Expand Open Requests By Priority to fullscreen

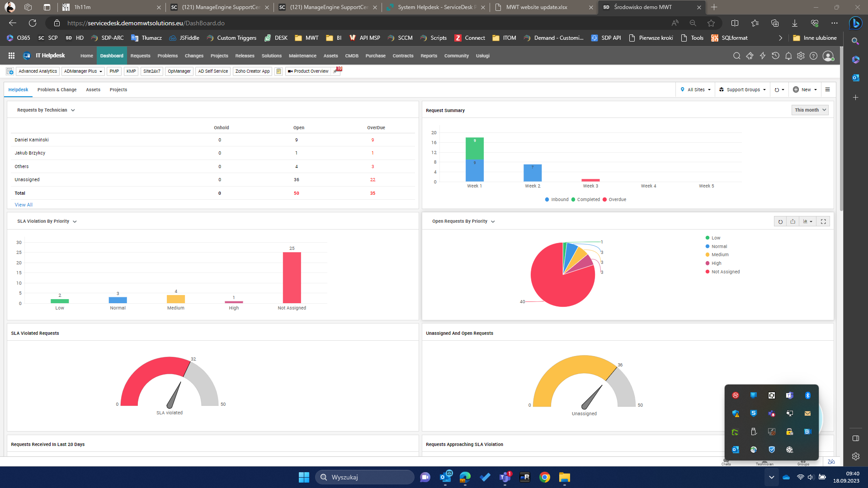click(823, 221)
